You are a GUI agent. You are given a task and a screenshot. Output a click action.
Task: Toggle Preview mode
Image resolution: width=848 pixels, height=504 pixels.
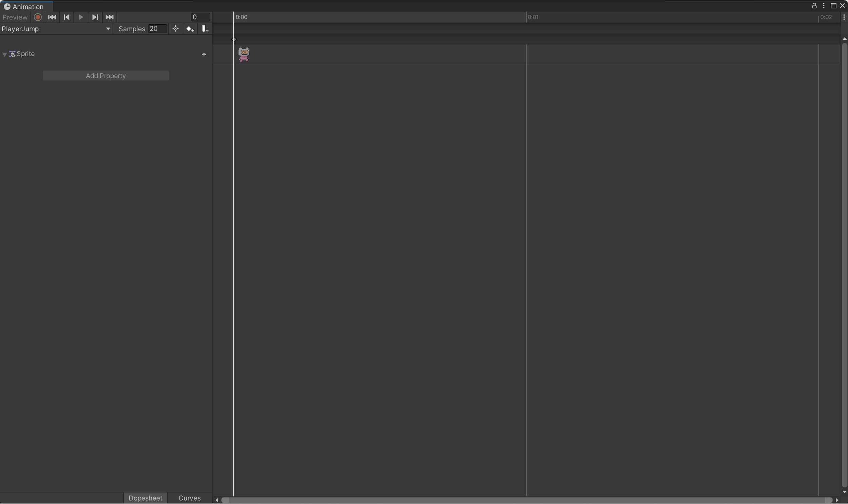pyautogui.click(x=15, y=17)
